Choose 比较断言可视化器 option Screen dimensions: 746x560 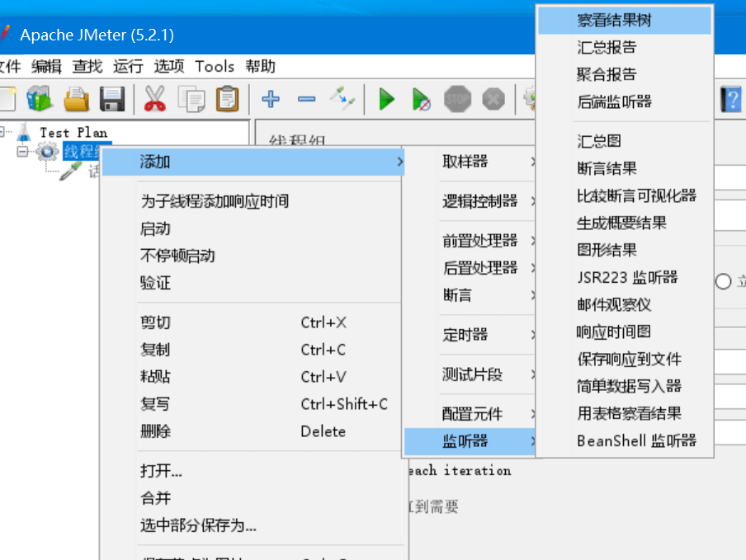coord(625,195)
